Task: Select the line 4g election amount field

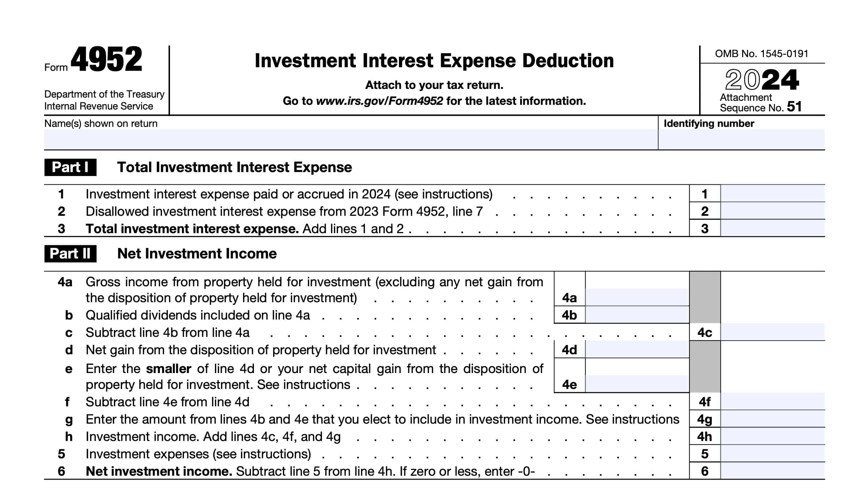Action: tap(773, 419)
